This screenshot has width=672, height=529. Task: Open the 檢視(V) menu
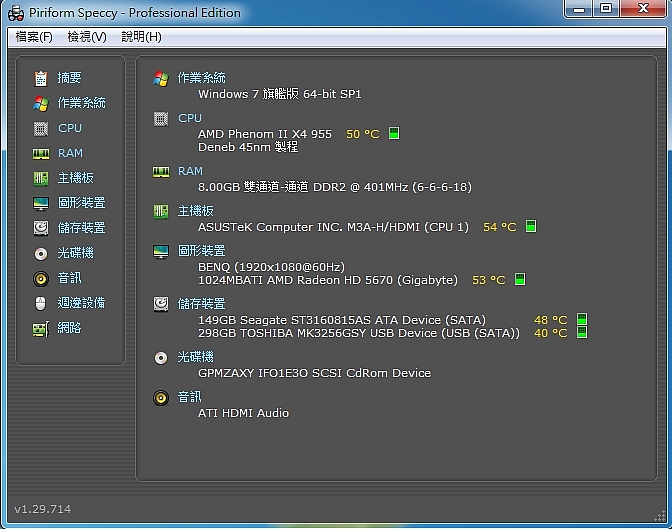point(87,37)
